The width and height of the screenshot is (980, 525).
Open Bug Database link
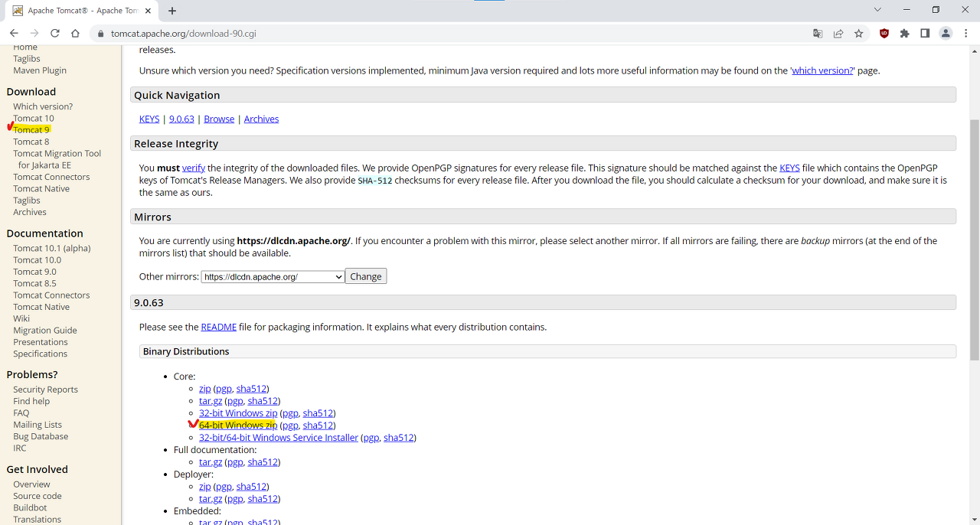tap(41, 436)
